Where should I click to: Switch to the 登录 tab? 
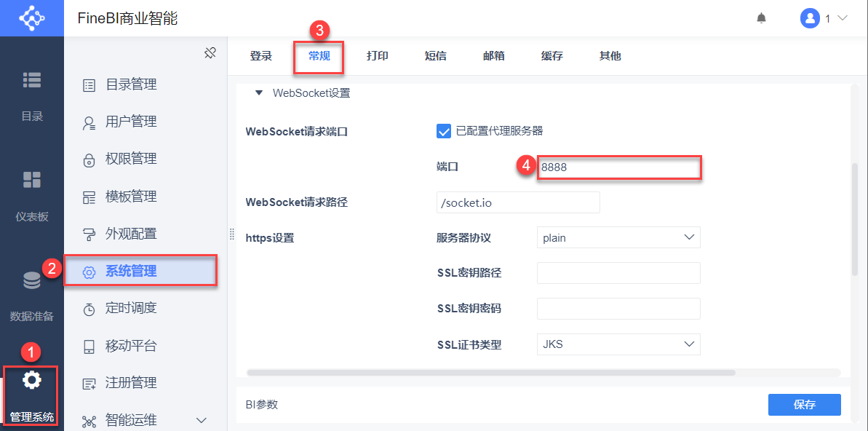(260, 56)
